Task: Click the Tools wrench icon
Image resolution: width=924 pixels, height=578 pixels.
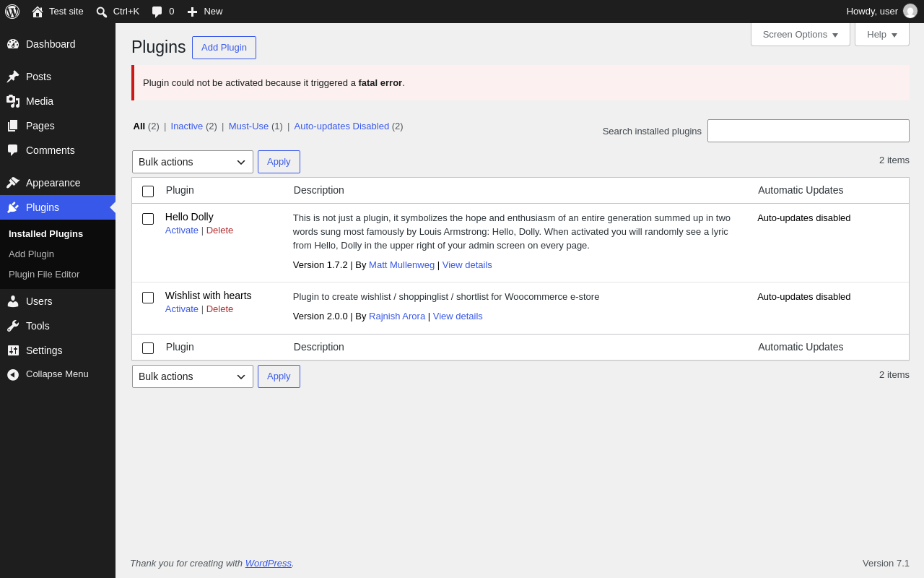Action: pyautogui.click(x=13, y=326)
